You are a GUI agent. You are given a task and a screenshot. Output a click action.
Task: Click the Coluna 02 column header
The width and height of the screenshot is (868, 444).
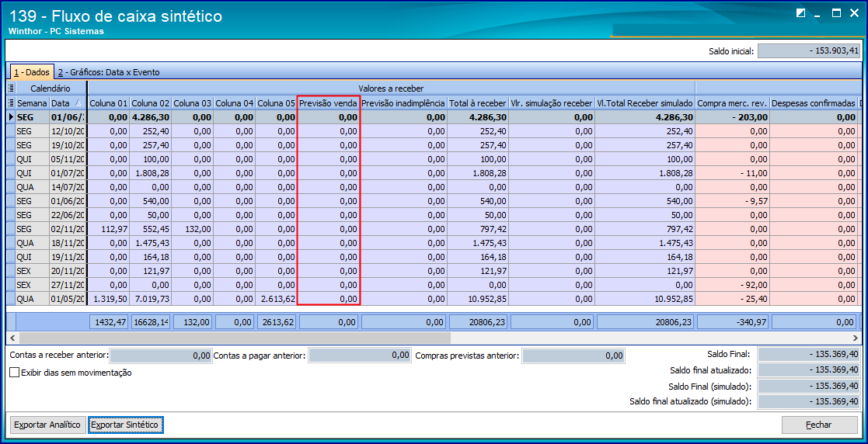151,102
